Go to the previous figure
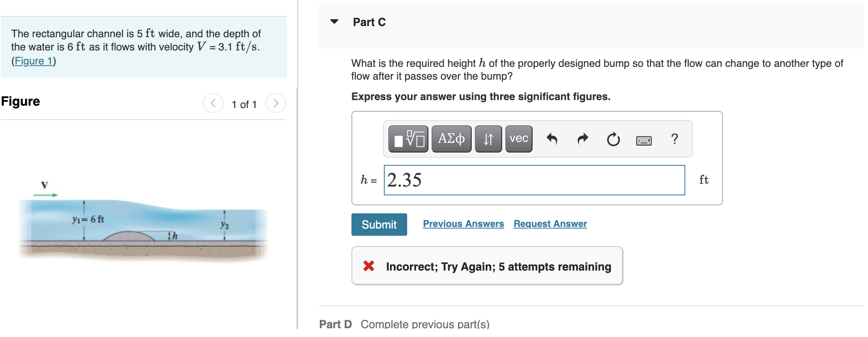Screen dimensions: 868x337 [213, 103]
